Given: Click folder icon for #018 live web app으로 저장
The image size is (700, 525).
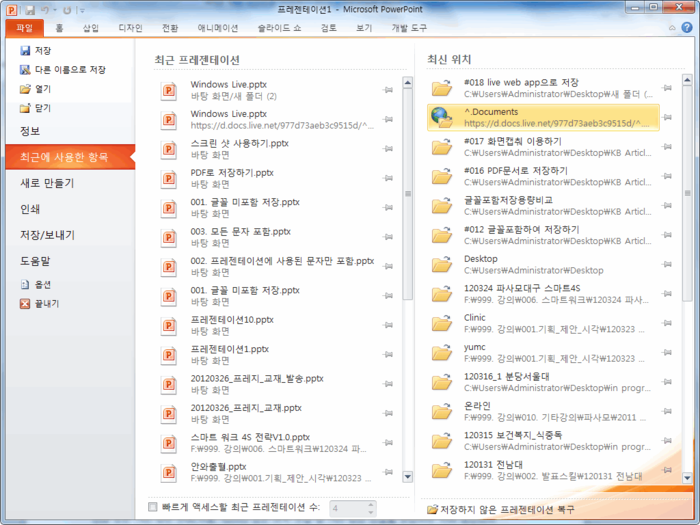Looking at the screenshot, I should tap(442, 88).
